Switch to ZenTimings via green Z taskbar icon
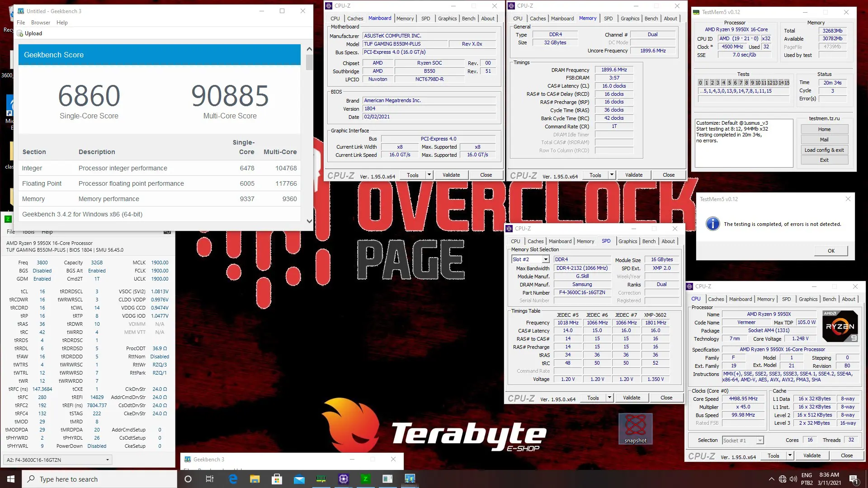868x488 pixels. coord(365,479)
